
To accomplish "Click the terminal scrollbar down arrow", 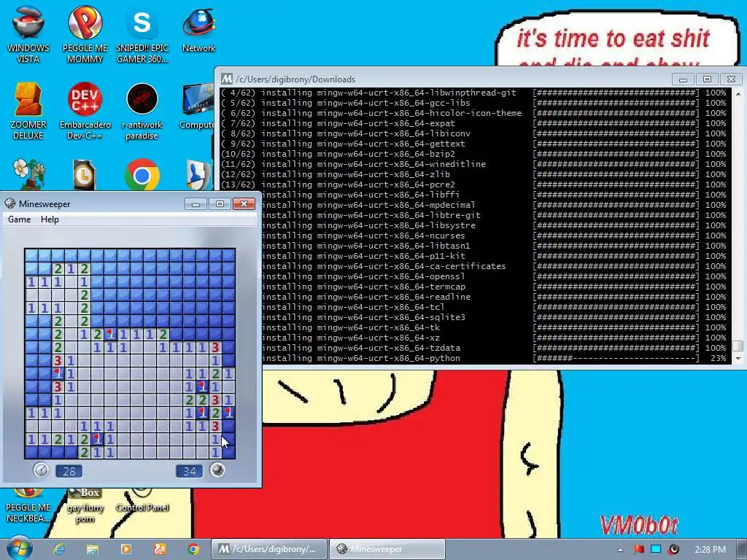I will point(738,358).
